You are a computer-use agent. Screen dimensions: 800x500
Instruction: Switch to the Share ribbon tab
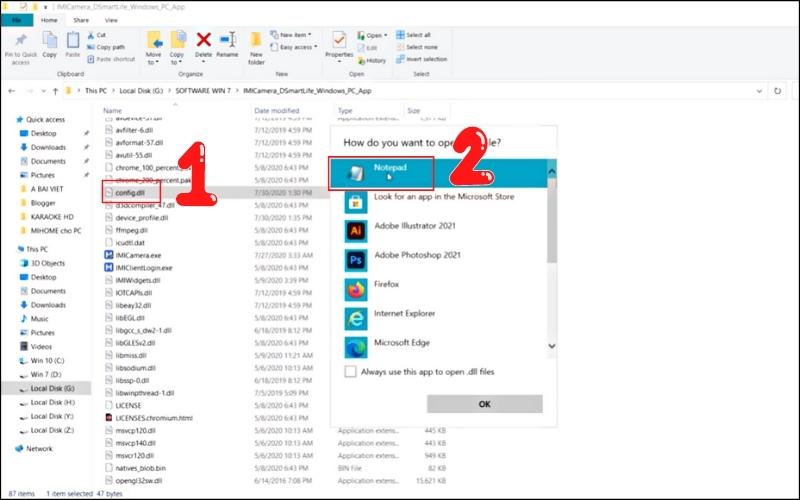click(x=81, y=20)
